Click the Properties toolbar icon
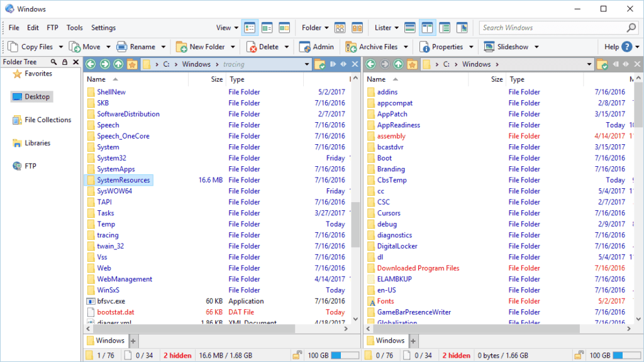This screenshot has width=644, height=362. 425,47
